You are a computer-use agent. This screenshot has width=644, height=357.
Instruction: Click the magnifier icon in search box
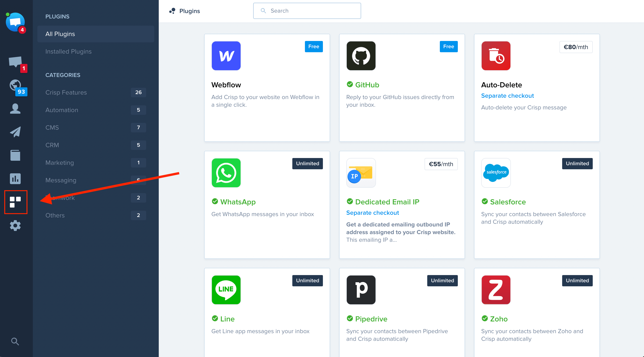(263, 11)
